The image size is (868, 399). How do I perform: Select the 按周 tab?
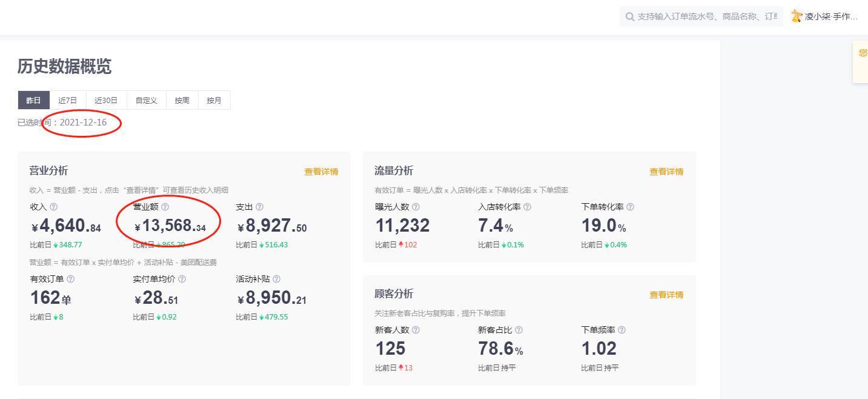pos(182,100)
